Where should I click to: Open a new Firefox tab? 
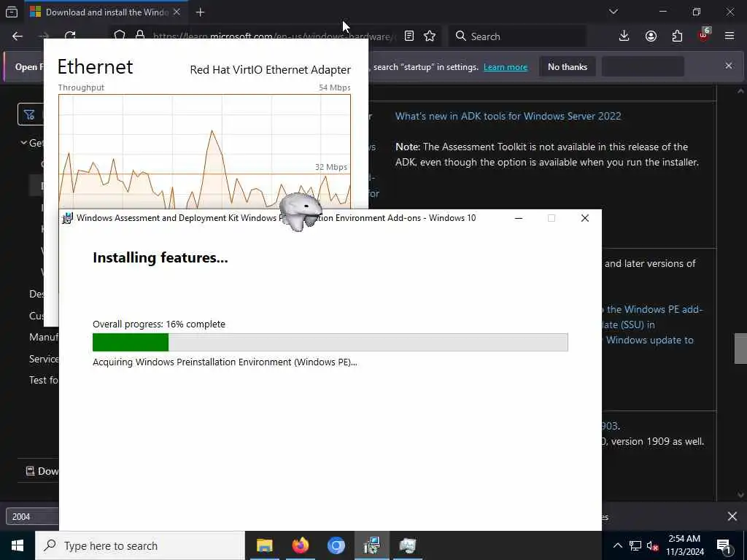pos(200,12)
